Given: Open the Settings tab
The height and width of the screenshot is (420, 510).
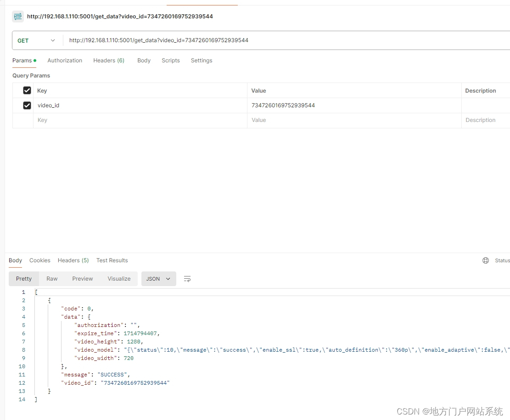Looking at the screenshot, I should 202,61.
